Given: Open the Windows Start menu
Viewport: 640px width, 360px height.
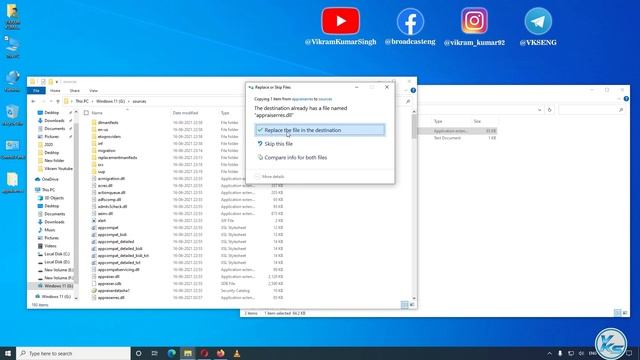Looking at the screenshot, I should coord(8,353).
